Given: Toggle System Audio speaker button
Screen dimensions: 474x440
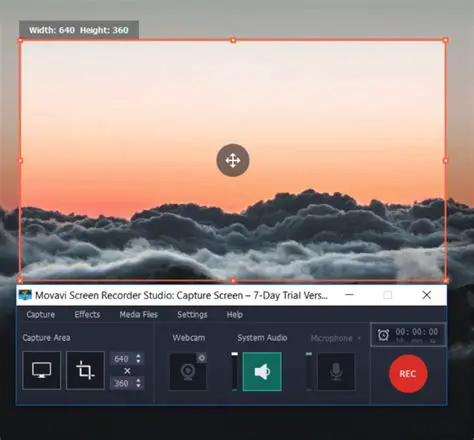Looking at the screenshot, I should coord(262,372).
